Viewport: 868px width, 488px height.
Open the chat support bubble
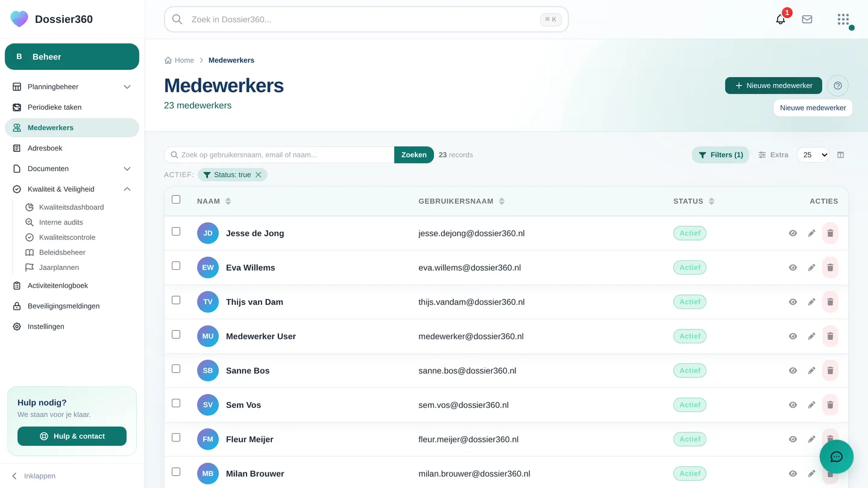[x=837, y=457]
